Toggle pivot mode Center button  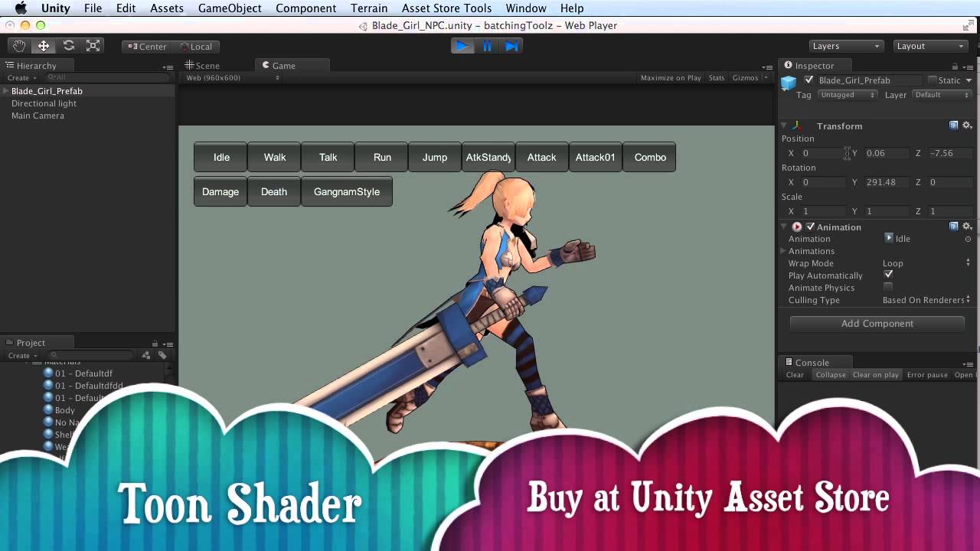[x=147, y=47]
